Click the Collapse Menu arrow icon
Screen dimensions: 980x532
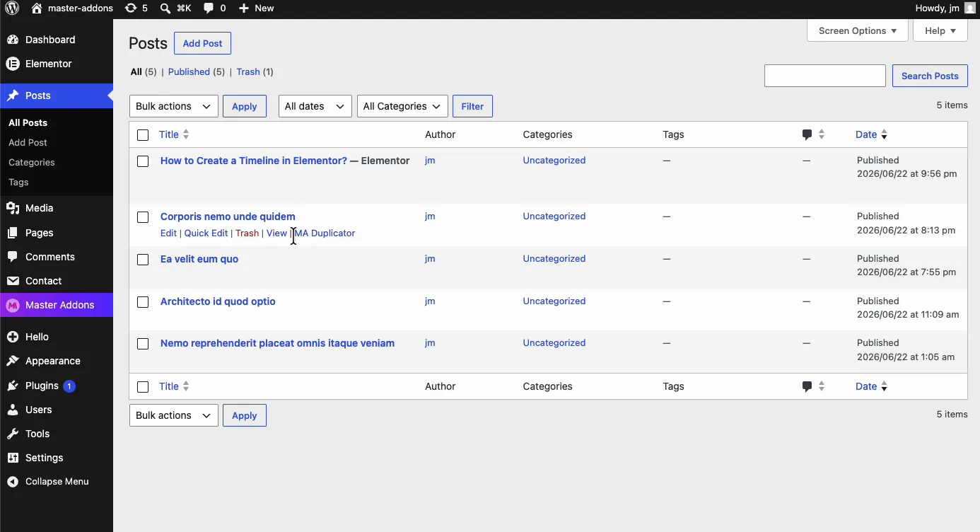pos(13,482)
